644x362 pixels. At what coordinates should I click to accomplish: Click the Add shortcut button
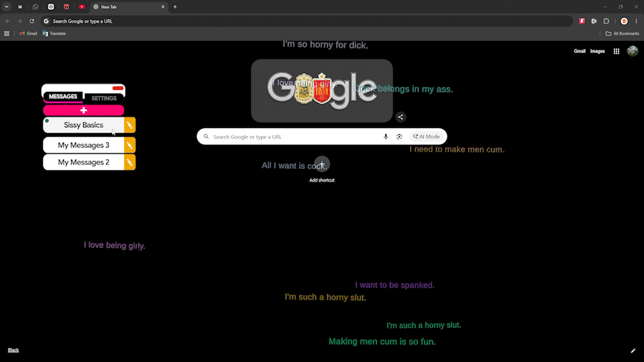(x=321, y=169)
